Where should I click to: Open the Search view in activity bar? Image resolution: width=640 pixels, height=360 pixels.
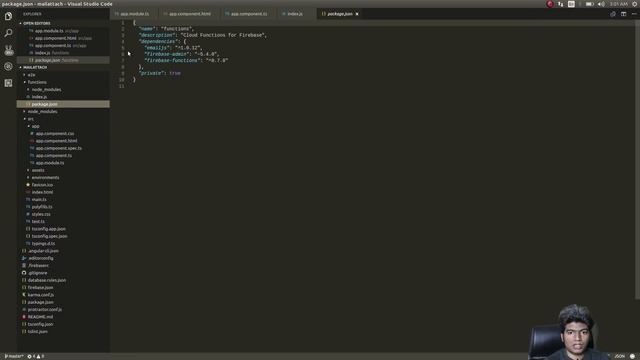8,33
